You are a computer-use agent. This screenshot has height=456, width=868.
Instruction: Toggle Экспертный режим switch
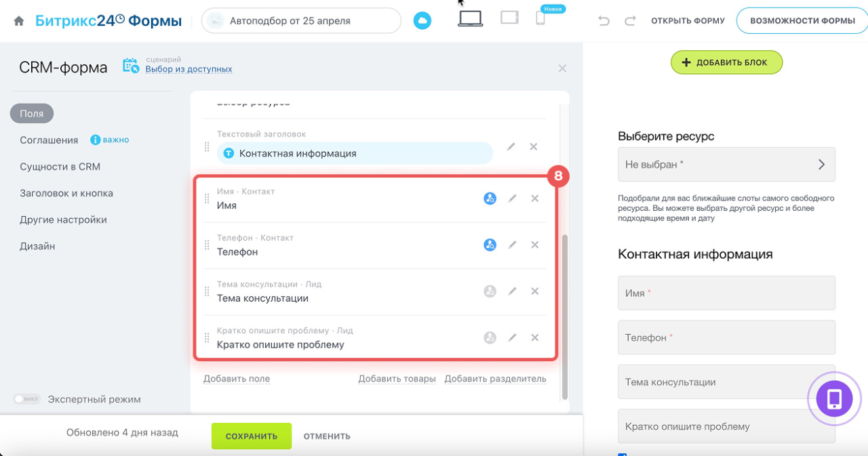pyautogui.click(x=27, y=399)
